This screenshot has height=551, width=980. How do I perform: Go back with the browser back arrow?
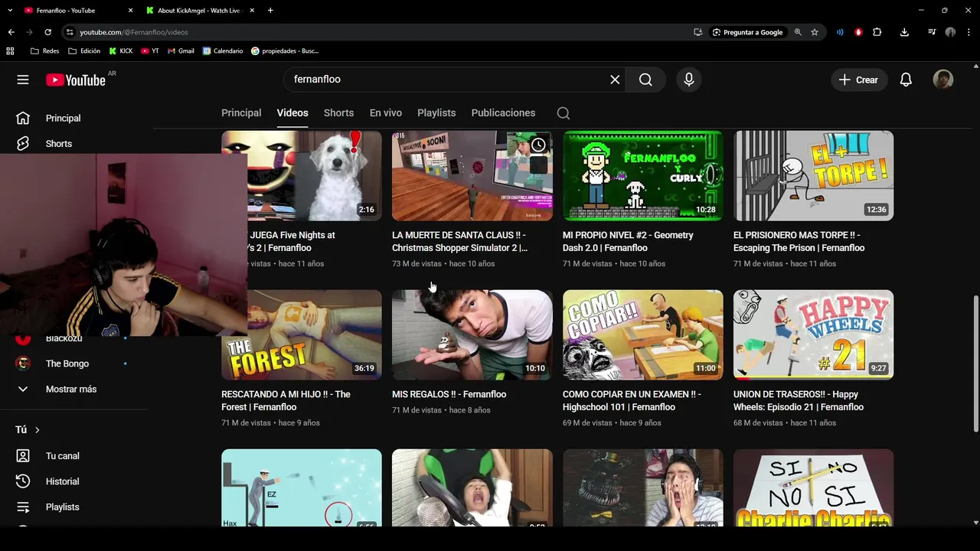pyautogui.click(x=11, y=32)
